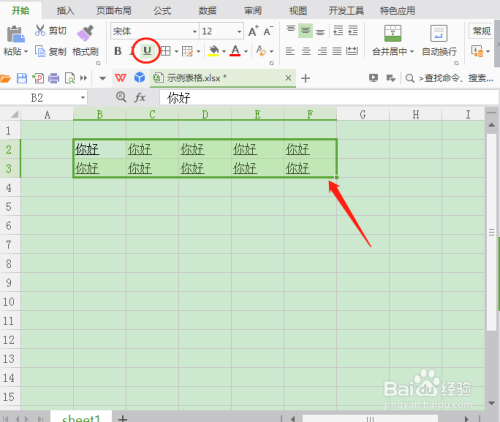Open the Paste options dropdown arrow
The width and height of the screenshot is (500, 422).
[x=26, y=52]
